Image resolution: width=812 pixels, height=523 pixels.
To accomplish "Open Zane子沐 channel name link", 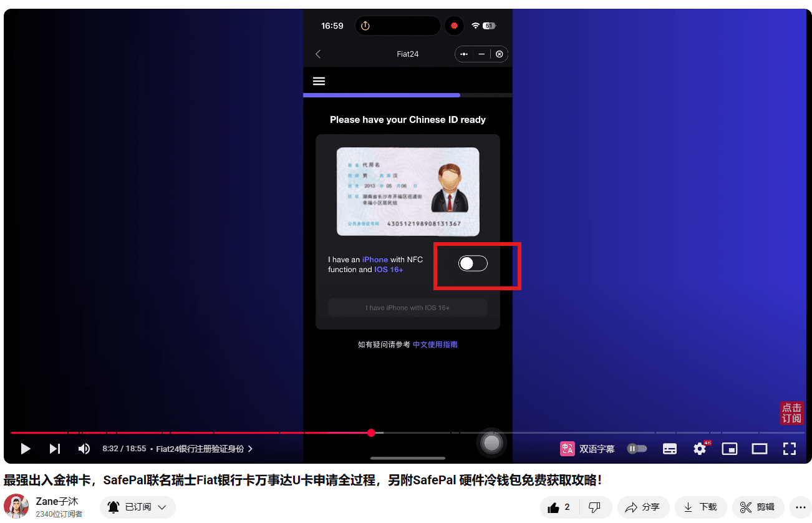I will pos(57,502).
